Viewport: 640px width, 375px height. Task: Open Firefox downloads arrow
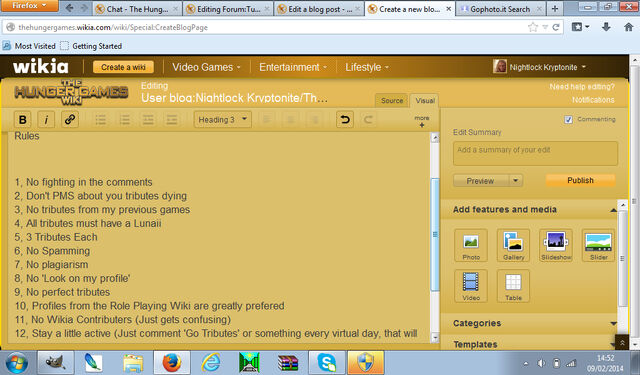click(x=606, y=27)
